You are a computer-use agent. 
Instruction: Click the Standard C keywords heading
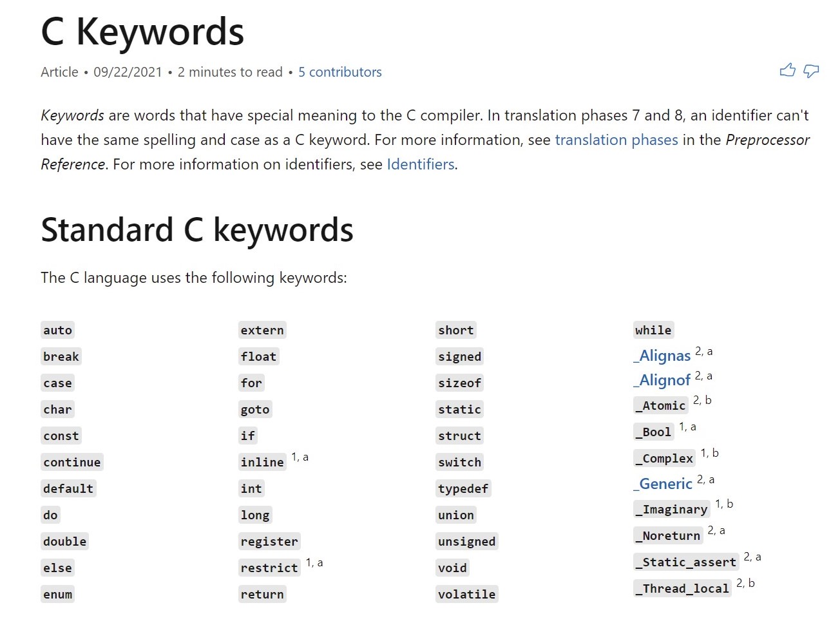[196, 230]
